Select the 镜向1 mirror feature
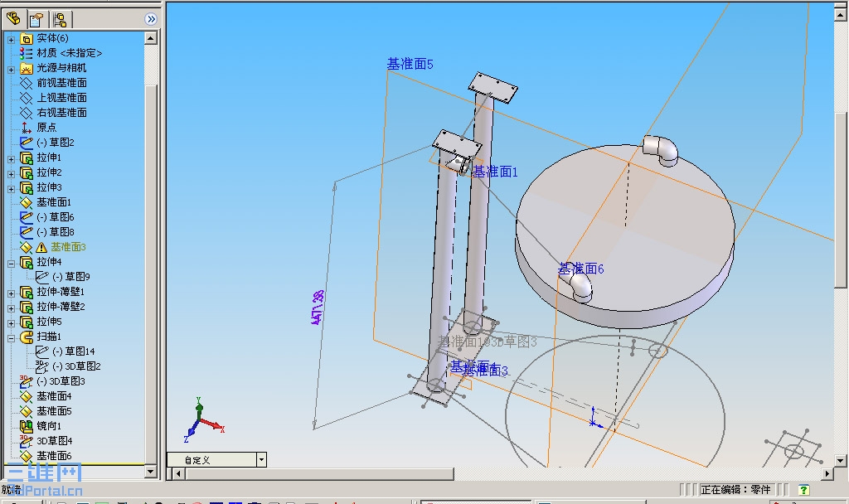 pyautogui.click(x=49, y=426)
